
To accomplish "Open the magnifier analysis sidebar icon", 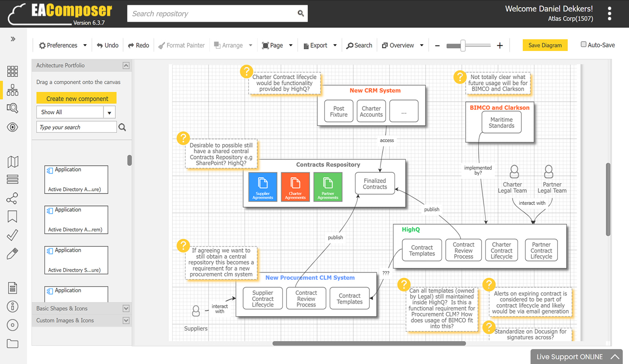I will (x=13, y=109).
